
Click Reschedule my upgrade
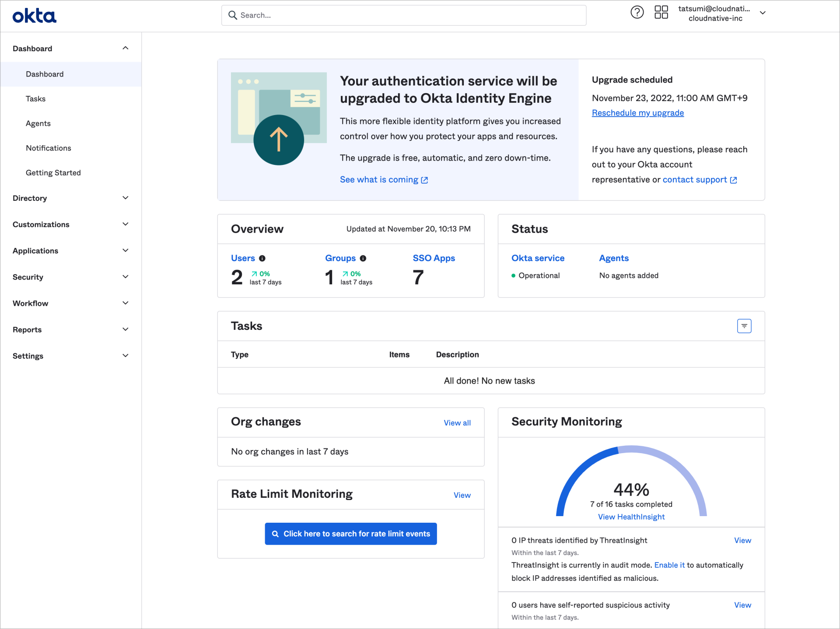(637, 113)
